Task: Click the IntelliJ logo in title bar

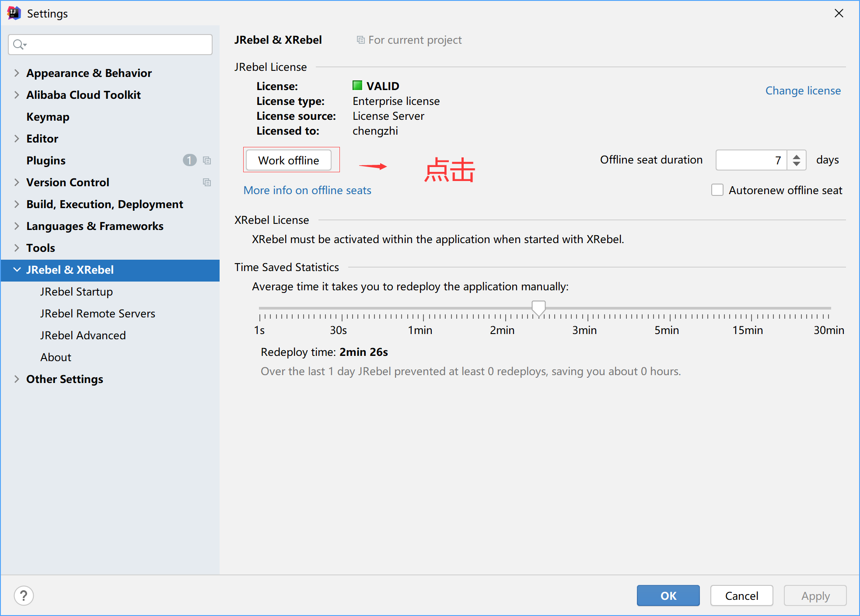Action: [14, 13]
